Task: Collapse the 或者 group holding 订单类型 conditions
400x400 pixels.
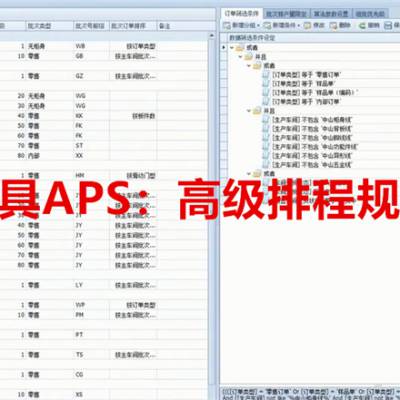Action: click(x=249, y=66)
